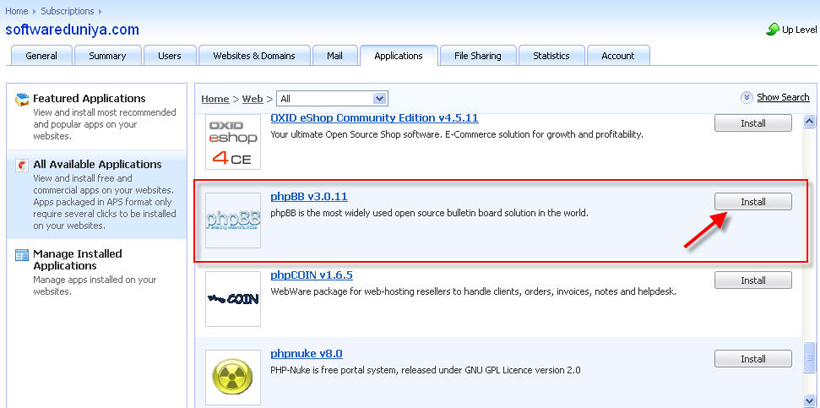This screenshot has height=408, width=820.
Task: Click the OXID Open Source Shop description
Action: (457, 134)
